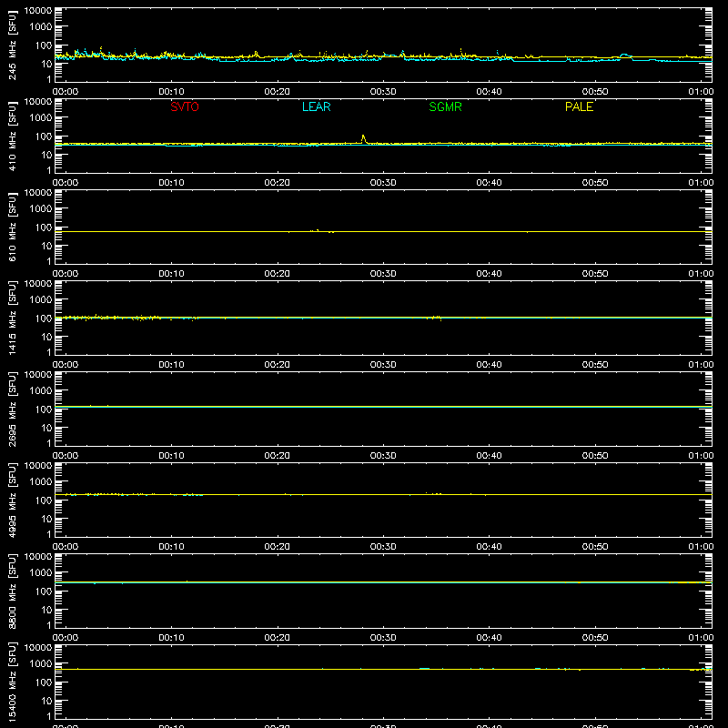Click the 00:20 tick label under 2695 MHz plot
The width and height of the screenshot is (728, 728).
(278, 456)
